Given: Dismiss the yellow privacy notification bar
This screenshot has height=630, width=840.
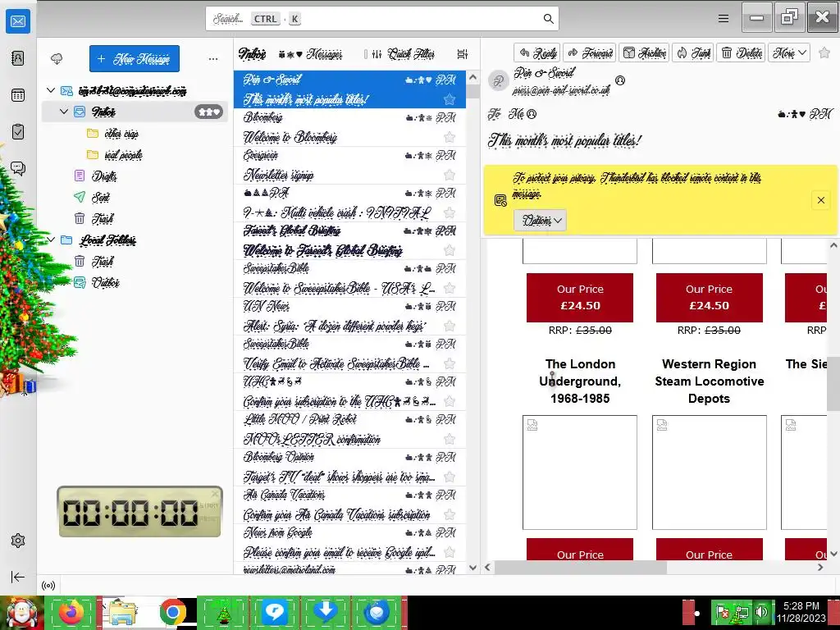Looking at the screenshot, I should pos(821,200).
